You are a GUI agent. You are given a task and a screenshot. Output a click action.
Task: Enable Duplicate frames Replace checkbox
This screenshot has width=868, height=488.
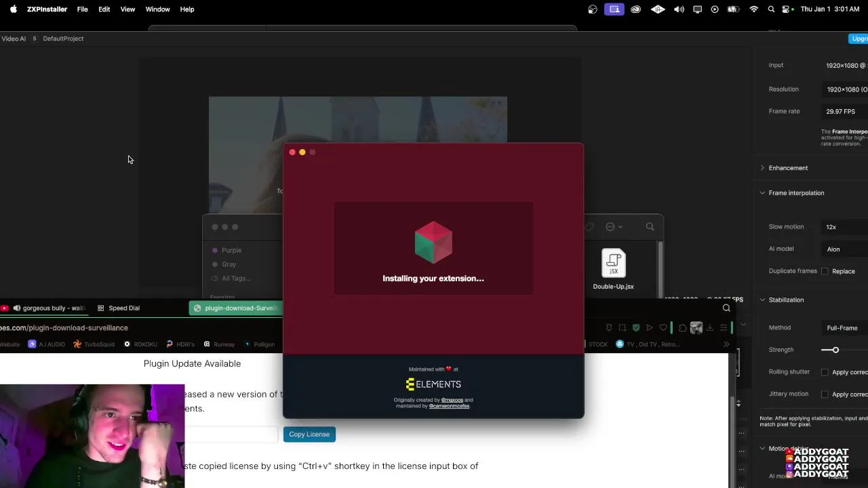(x=825, y=271)
